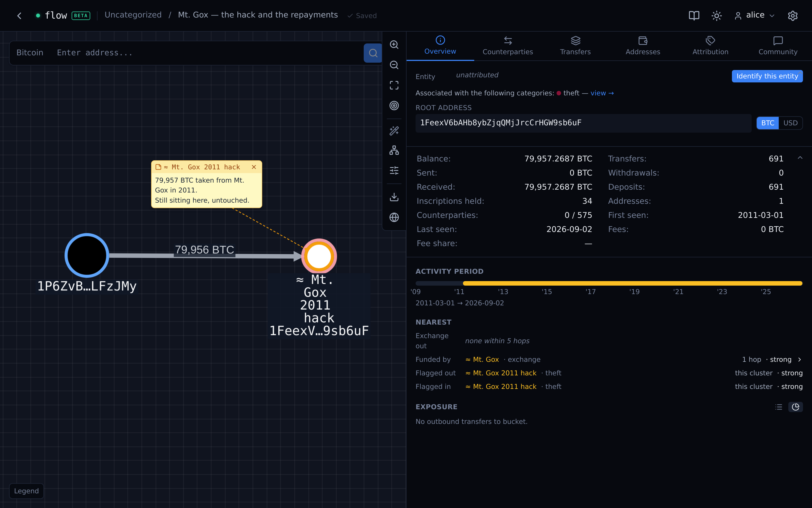Click the Balance value 79,957.2687 BTC
The height and width of the screenshot is (508, 812).
click(558, 159)
